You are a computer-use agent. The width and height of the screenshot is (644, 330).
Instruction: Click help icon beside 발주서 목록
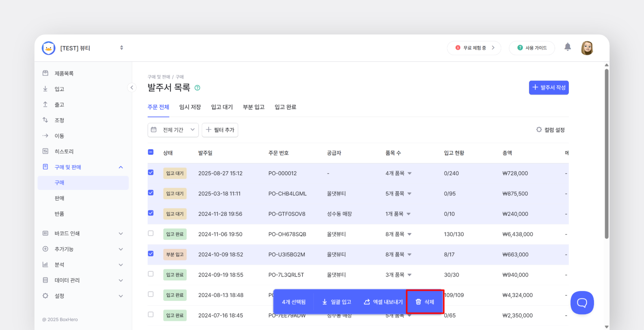(197, 88)
